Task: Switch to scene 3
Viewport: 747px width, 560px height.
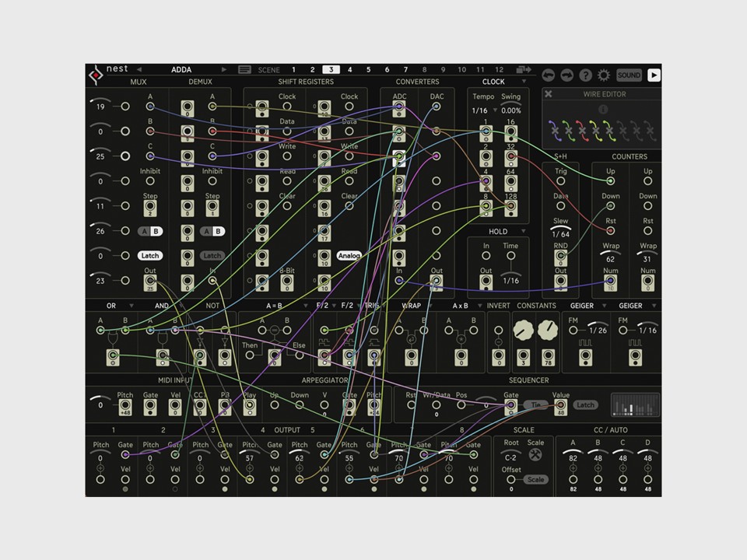Action: [331, 69]
